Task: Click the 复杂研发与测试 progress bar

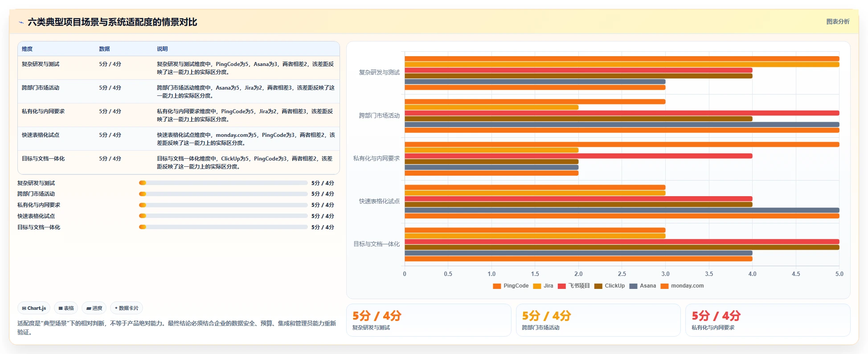Action: pos(223,183)
